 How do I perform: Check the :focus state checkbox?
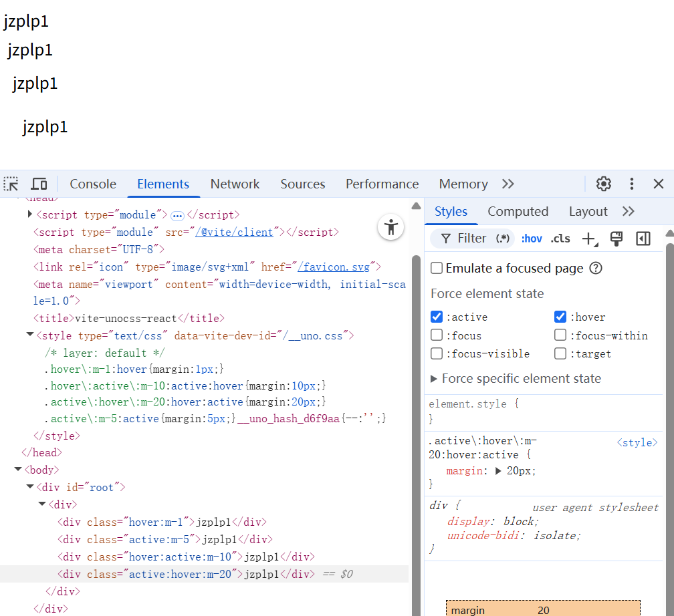coord(437,335)
